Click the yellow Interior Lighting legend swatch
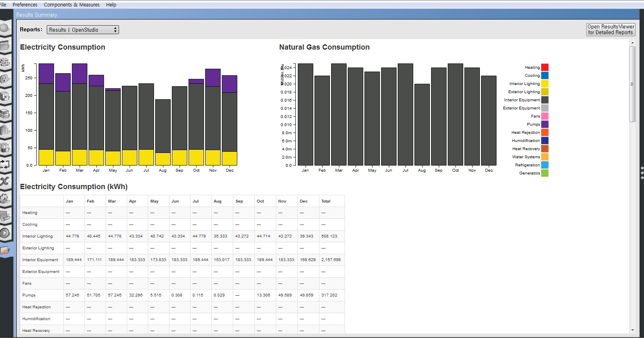The image size is (644, 338). (x=545, y=84)
